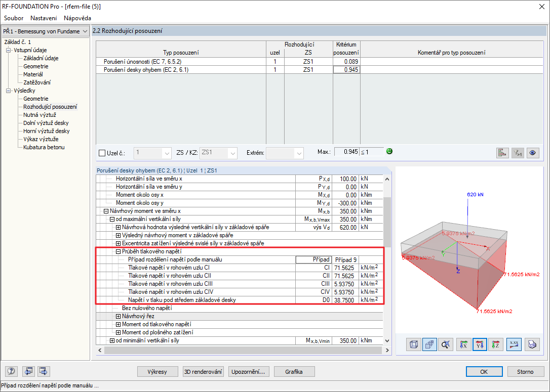Collapse Průběh tlakového napětí section
The height and width of the screenshot is (392, 550).
[118, 251]
